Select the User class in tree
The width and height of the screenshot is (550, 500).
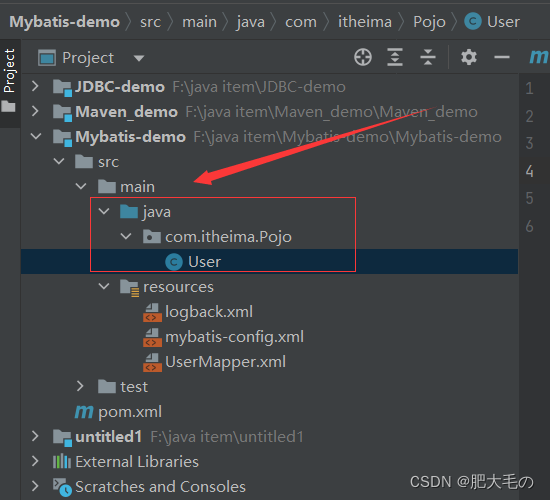204,262
